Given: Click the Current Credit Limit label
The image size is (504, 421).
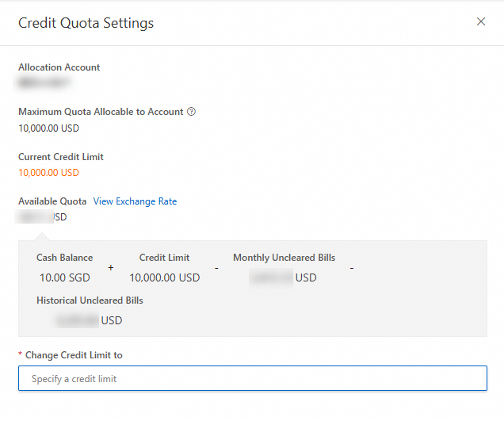Looking at the screenshot, I should pos(61,157).
